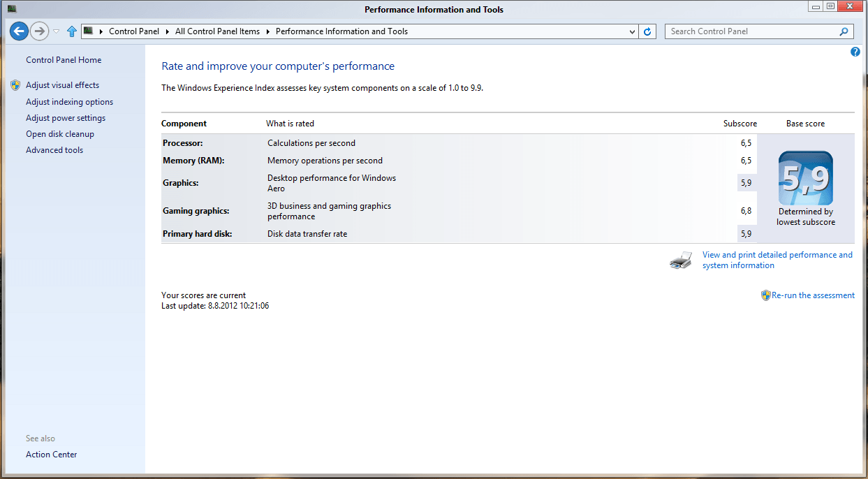Image resolution: width=868 pixels, height=479 pixels.
Task: Go up one level with Up arrow
Action: point(71,31)
